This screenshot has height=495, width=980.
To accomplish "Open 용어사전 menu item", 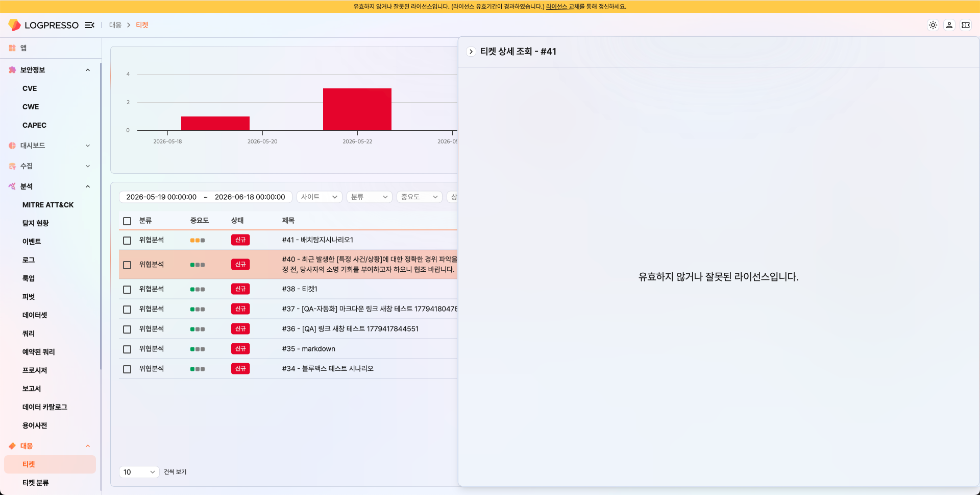I will 35,426.
